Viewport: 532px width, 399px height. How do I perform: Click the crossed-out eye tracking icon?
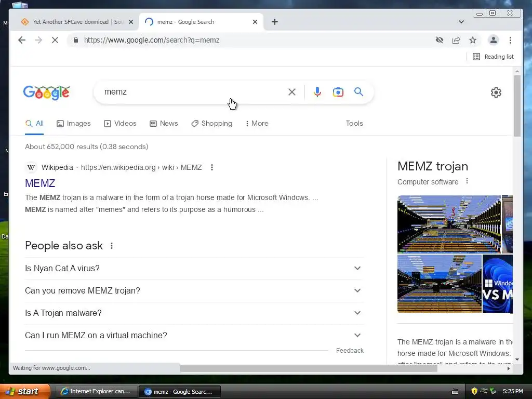440,40
